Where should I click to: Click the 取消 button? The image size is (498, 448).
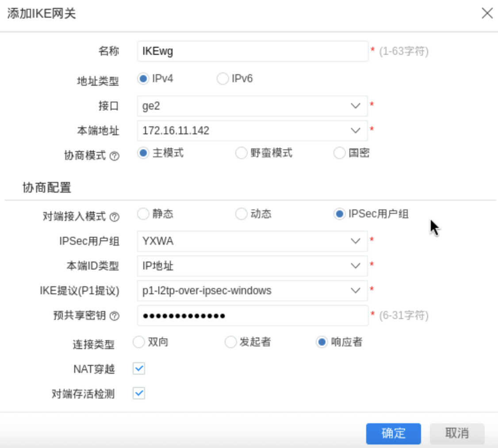point(457,433)
